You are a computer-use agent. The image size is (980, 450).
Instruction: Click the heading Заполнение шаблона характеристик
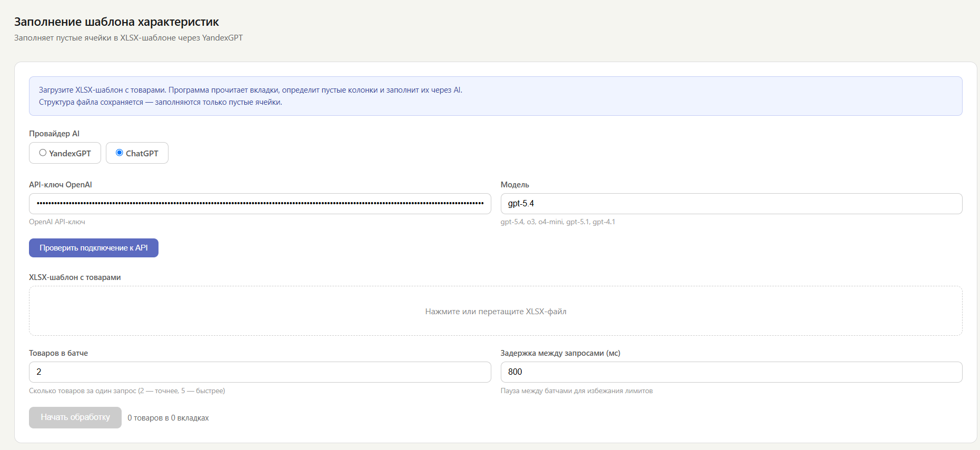116,22
